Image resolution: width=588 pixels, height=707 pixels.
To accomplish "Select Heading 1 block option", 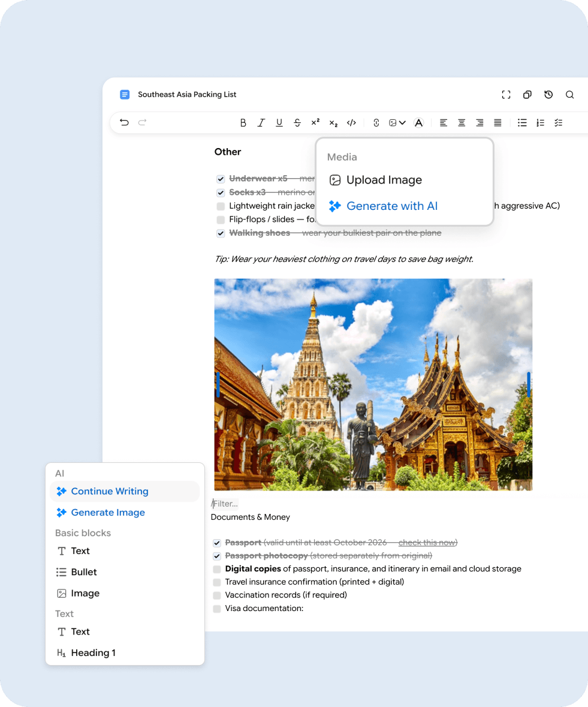I will (x=125, y=653).
